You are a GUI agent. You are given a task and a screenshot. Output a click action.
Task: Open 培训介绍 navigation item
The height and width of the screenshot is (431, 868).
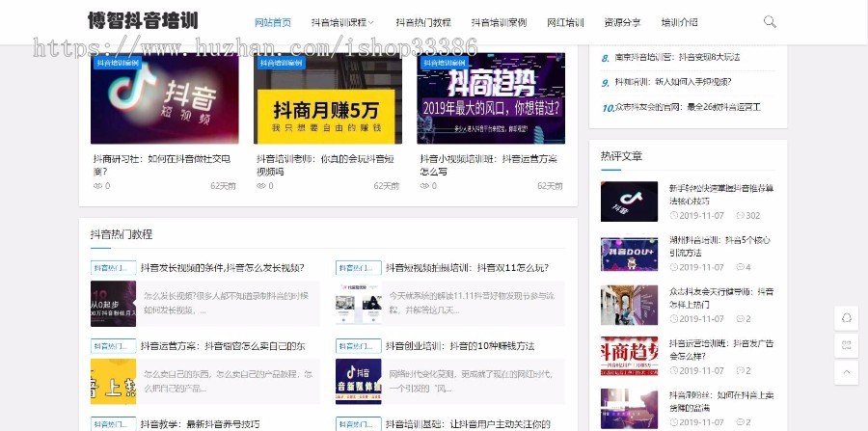point(679,23)
